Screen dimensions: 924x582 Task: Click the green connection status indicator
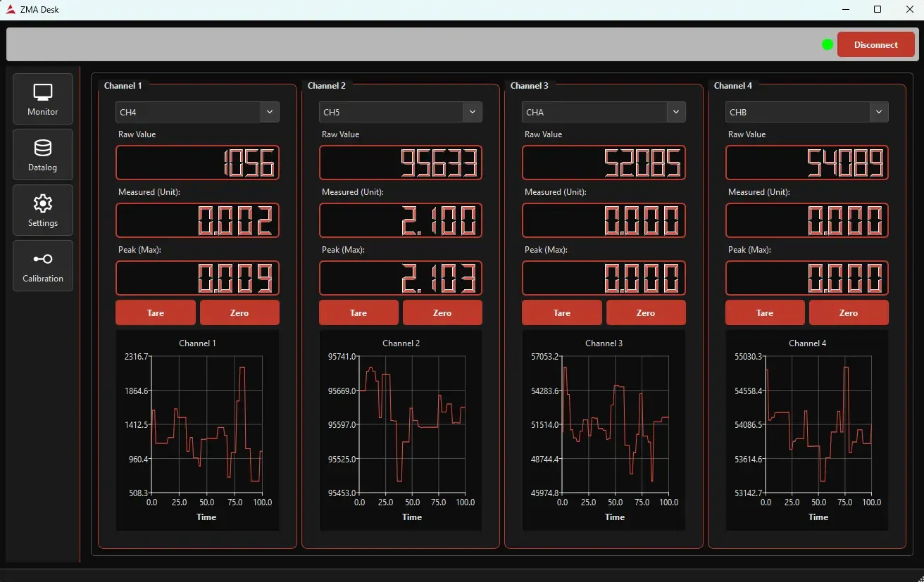[827, 44]
